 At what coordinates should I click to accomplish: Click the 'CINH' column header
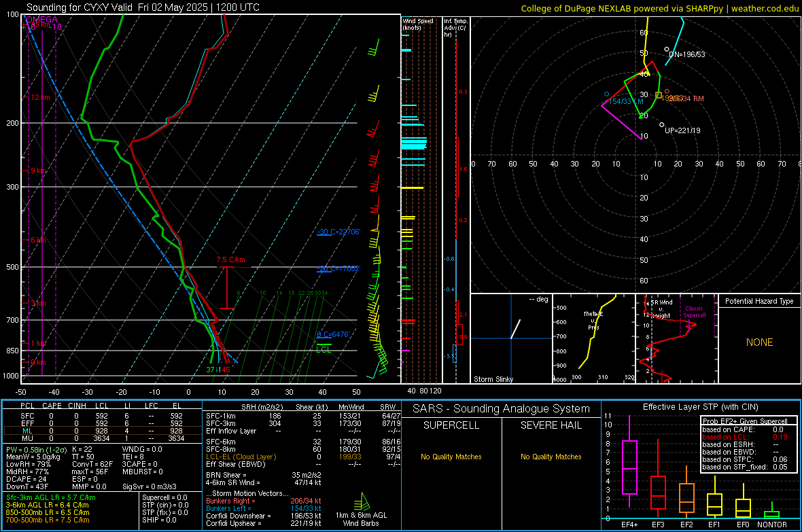coord(77,406)
